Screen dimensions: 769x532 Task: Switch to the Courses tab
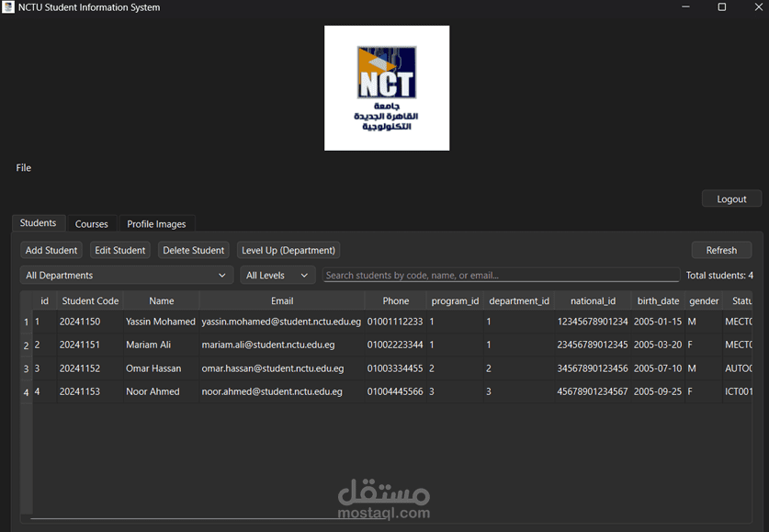pos(92,223)
